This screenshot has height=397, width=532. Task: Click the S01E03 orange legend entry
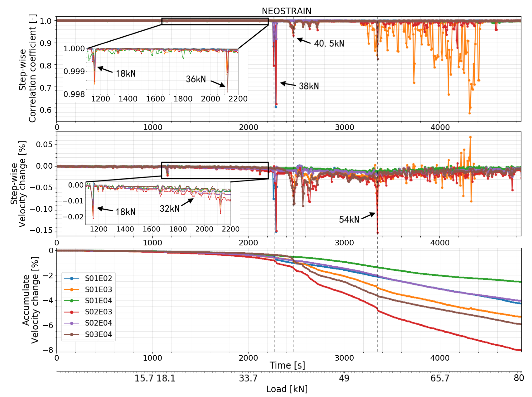tap(98, 289)
